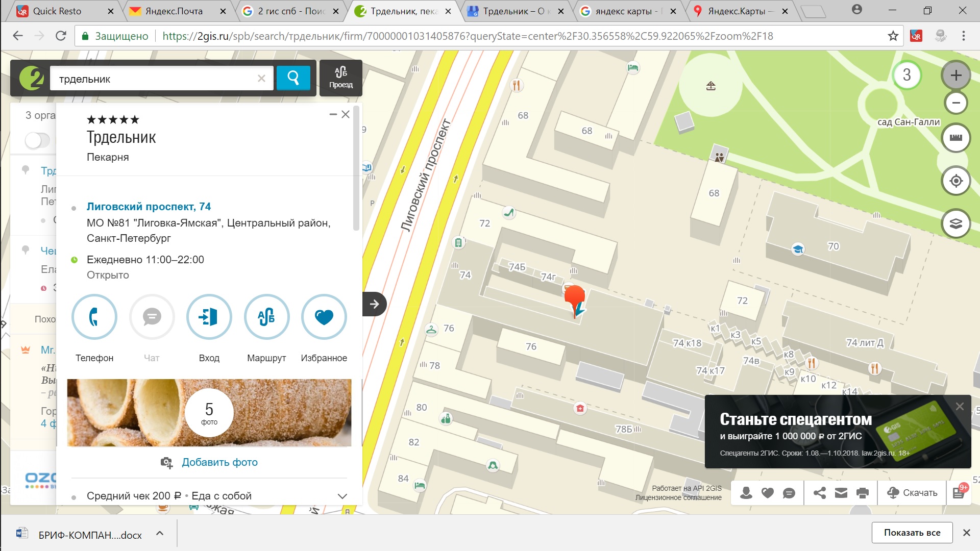Minimize the firm card with dash
The height and width of the screenshot is (551, 980).
point(333,114)
